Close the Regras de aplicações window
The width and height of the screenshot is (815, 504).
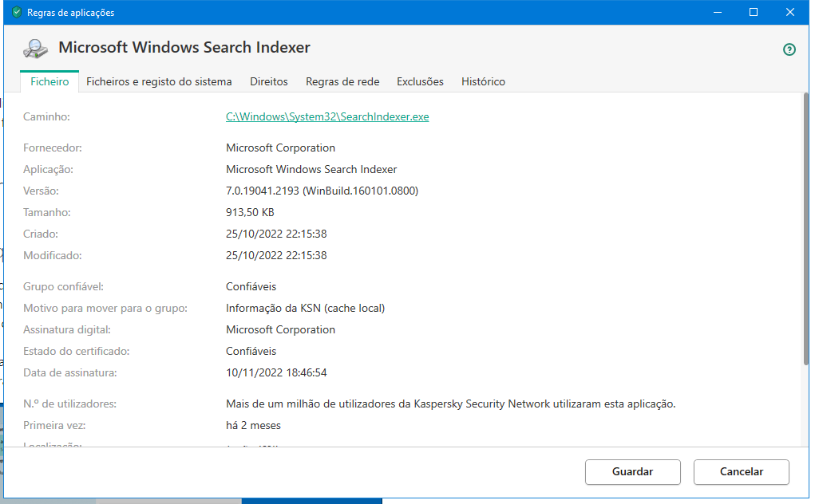pos(789,13)
